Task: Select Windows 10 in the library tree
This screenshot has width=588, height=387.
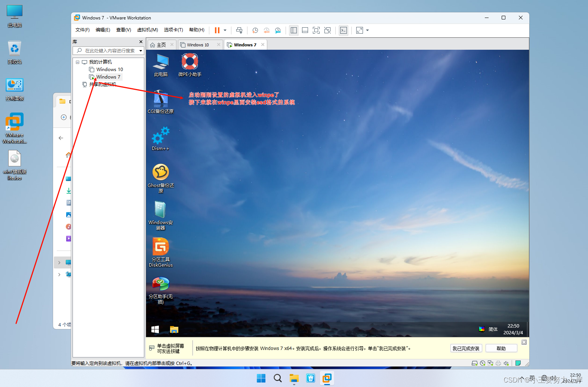Action: [110, 70]
